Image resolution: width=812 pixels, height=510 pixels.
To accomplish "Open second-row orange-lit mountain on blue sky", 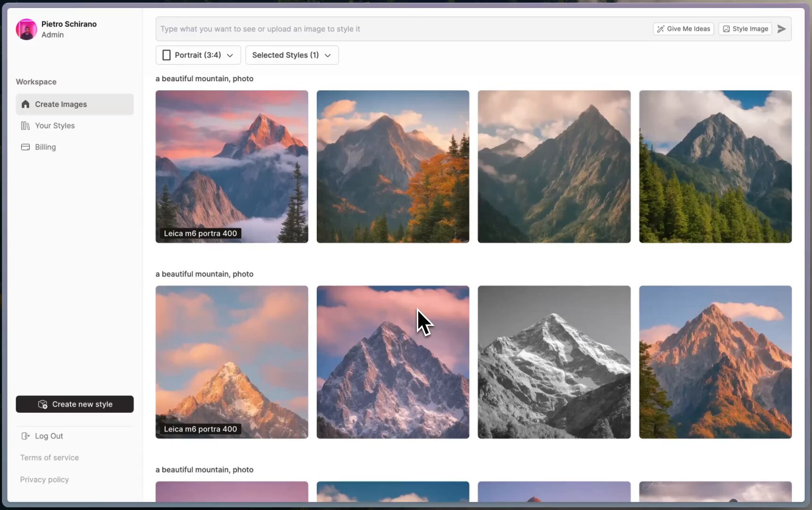I will click(715, 362).
